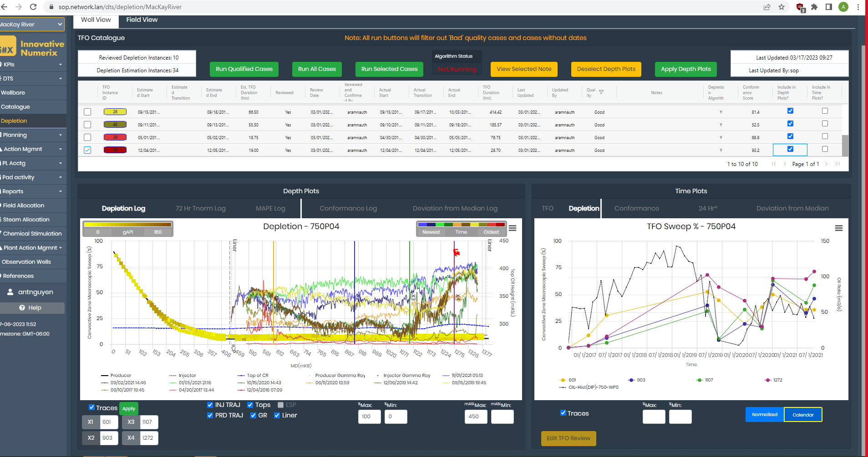
Task: Open the chart options menu on the TFO Sweep plot
Action: [x=839, y=228]
